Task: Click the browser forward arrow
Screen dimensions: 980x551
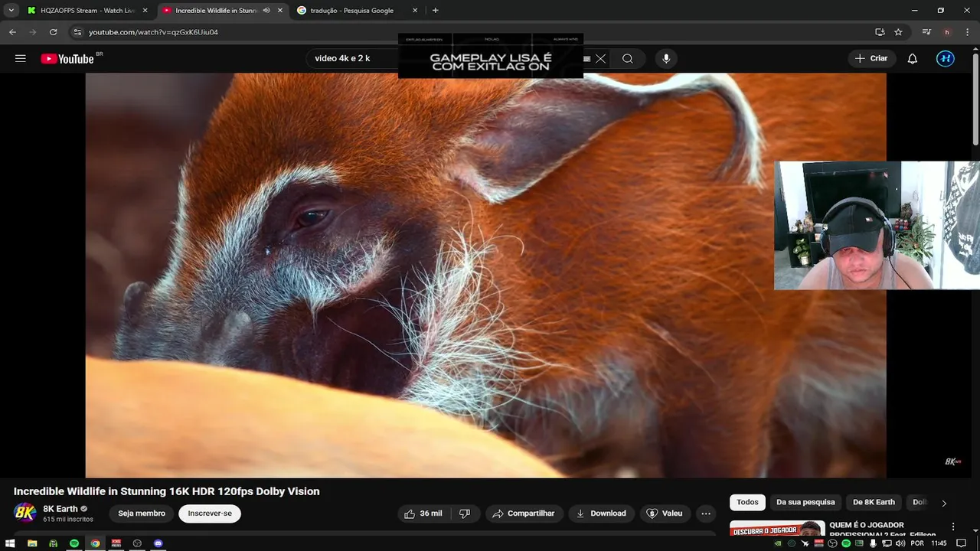Action: coord(32,32)
